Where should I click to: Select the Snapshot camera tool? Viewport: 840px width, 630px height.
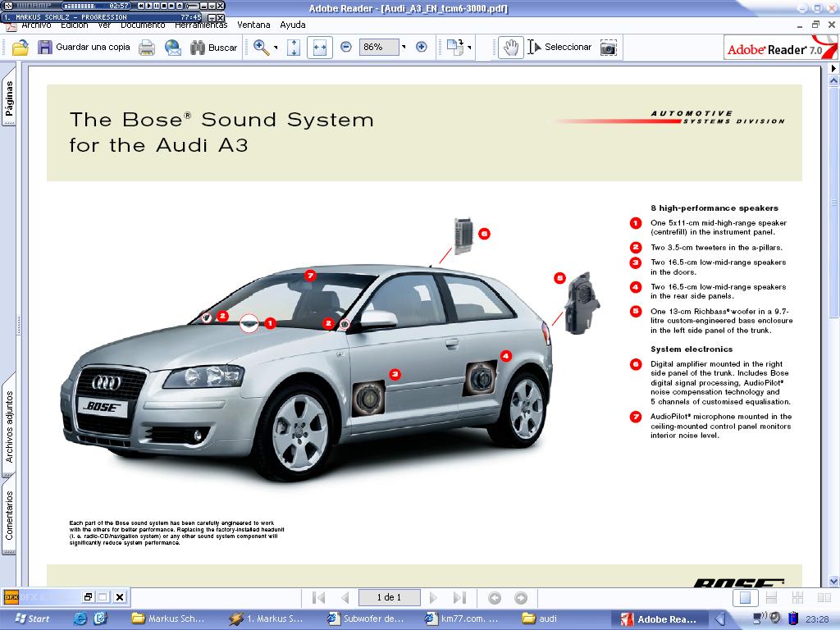[608, 48]
